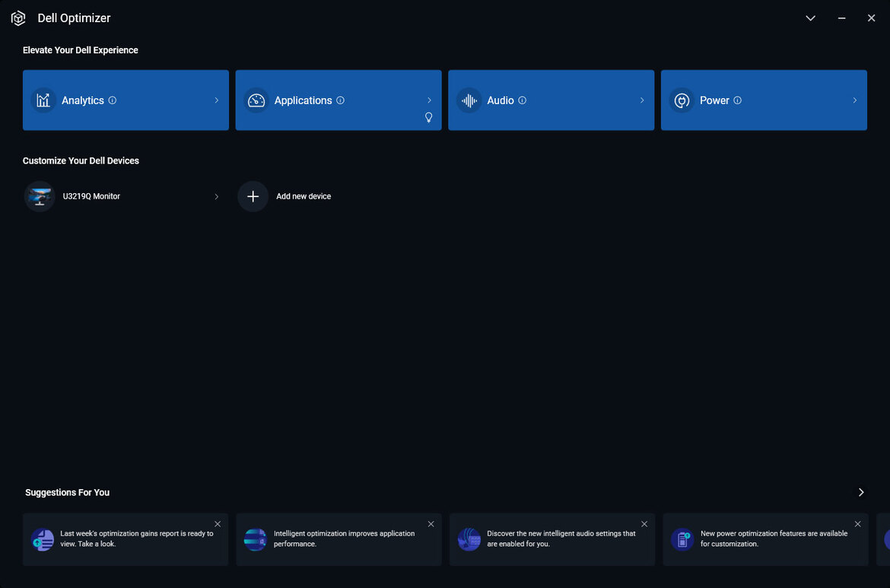The width and height of the screenshot is (890, 588).
Task: Read last week's optimization gains report text
Action: point(137,539)
